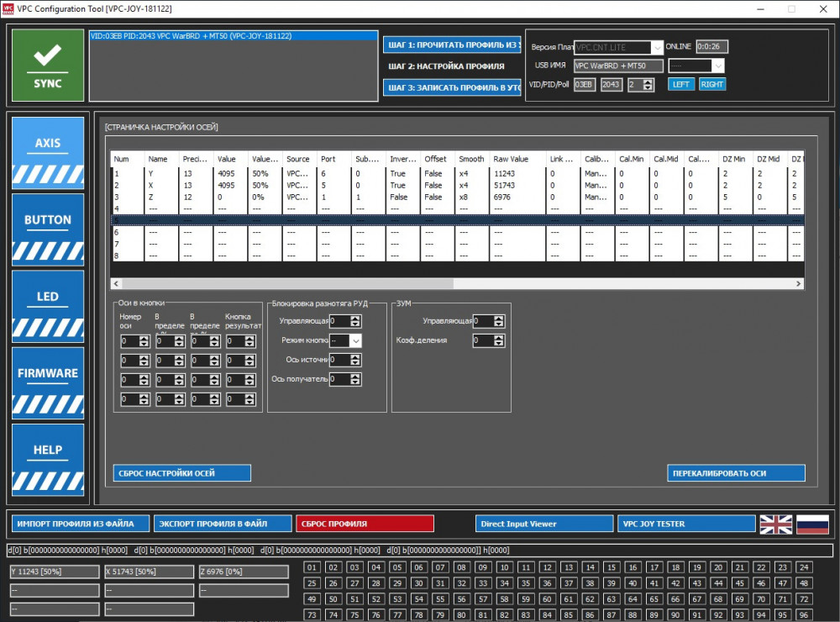Switch interface to English via UK flag
Screen dimensions: 840x622
775,524
